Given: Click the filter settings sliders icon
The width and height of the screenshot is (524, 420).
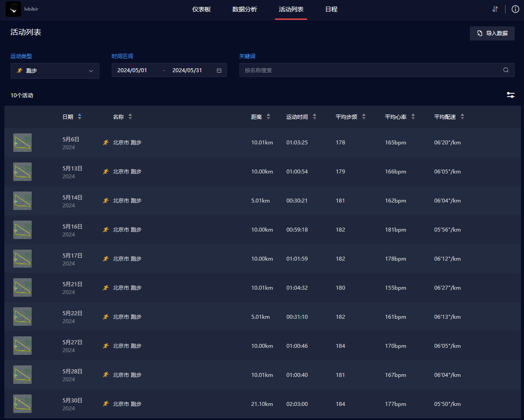Looking at the screenshot, I should coord(510,95).
